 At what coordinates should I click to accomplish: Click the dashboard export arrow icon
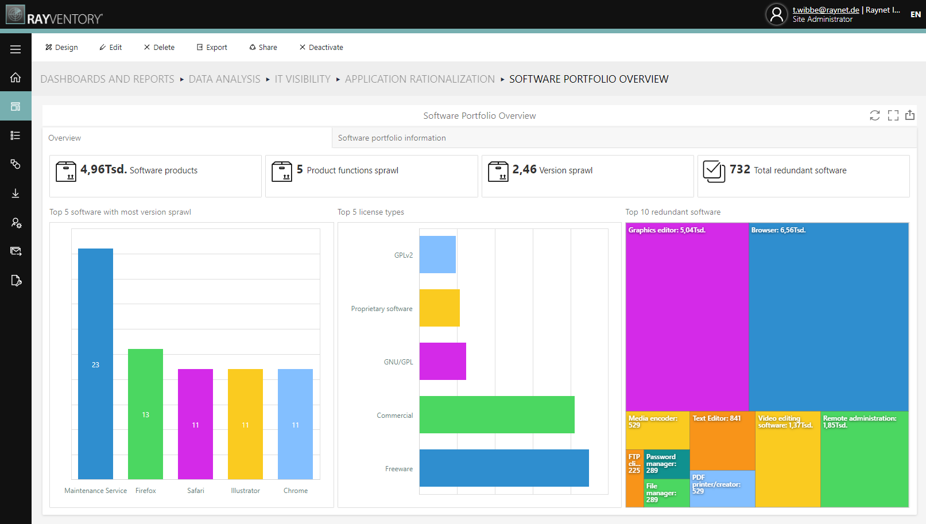910,116
